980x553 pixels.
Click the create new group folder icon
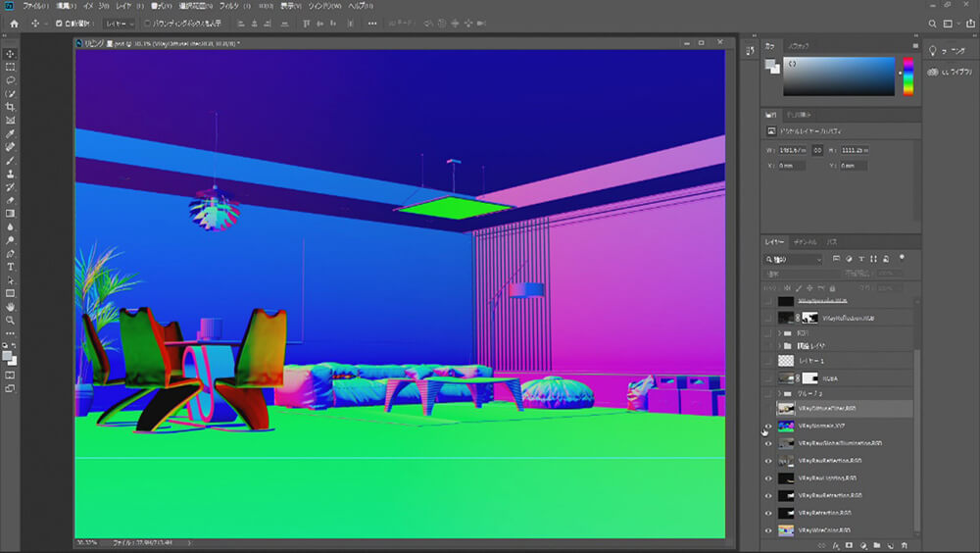(x=877, y=545)
